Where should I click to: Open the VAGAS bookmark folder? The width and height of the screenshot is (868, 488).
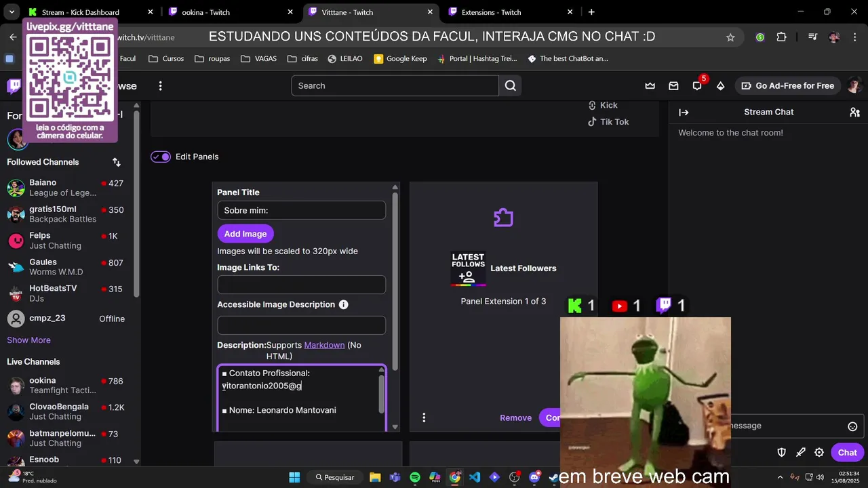pos(258,59)
